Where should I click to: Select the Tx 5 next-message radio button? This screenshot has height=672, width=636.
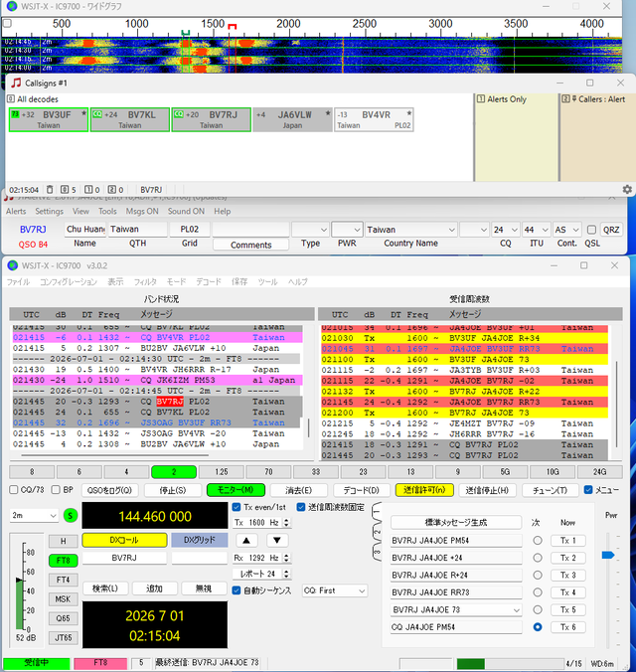[x=538, y=609]
